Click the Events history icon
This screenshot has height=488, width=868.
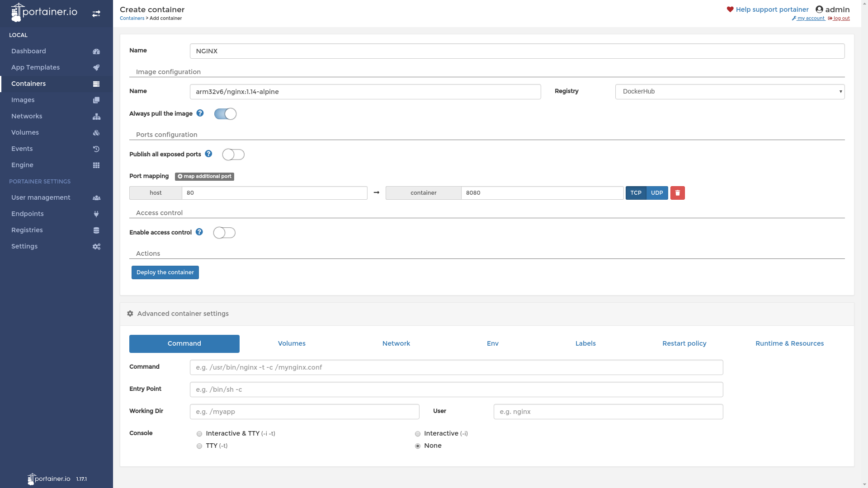(96, 149)
